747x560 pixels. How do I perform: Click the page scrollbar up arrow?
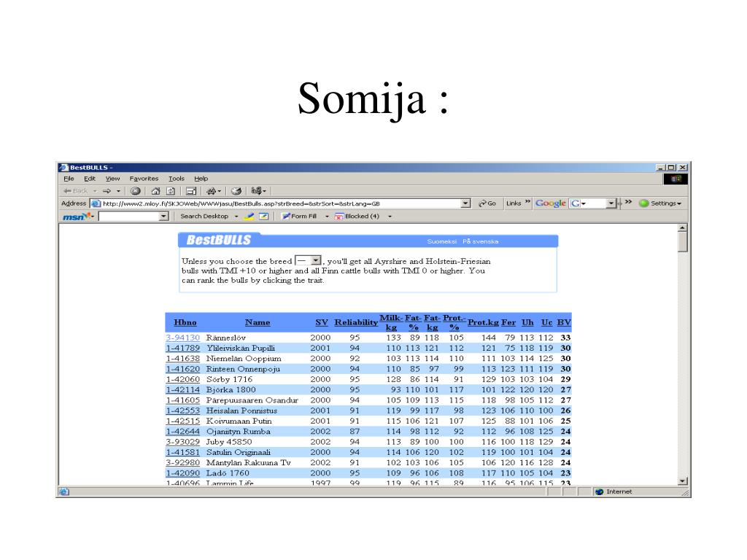[683, 228]
